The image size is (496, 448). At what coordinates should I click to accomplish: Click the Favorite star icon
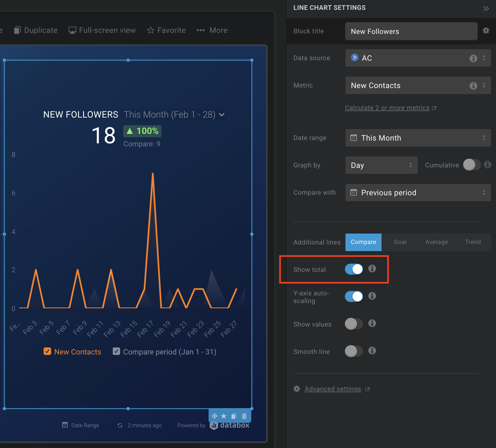(x=151, y=30)
